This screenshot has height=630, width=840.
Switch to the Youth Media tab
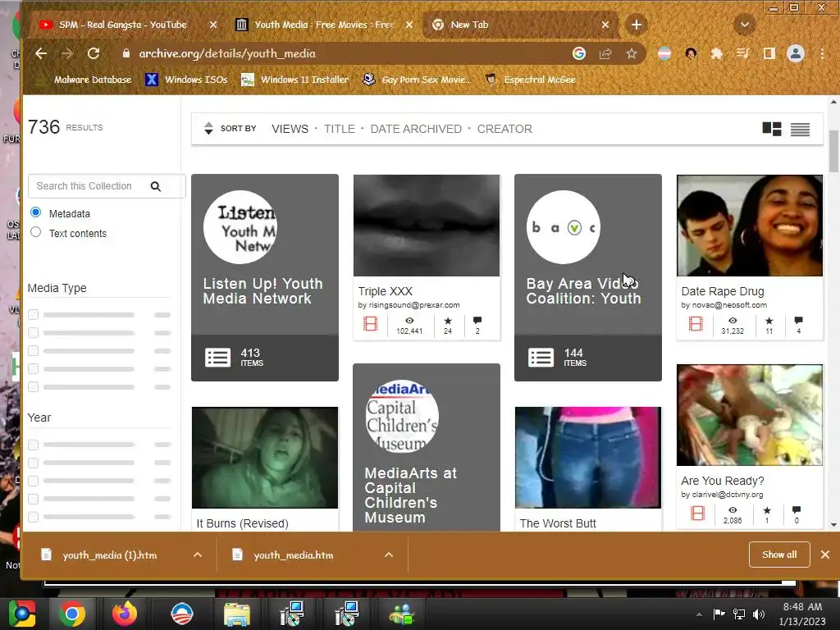coord(323,25)
